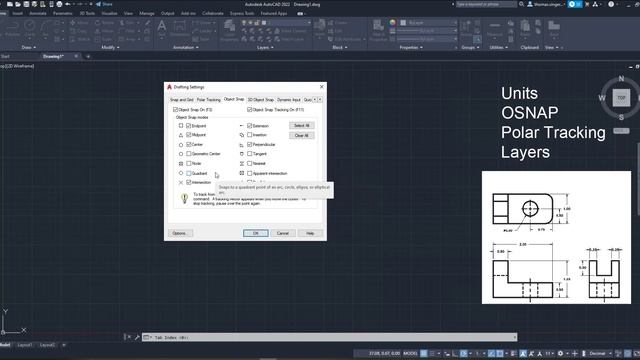The image size is (640, 360).
Task: Enable the Node snap mode
Action: pyautogui.click(x=189, y=163)
